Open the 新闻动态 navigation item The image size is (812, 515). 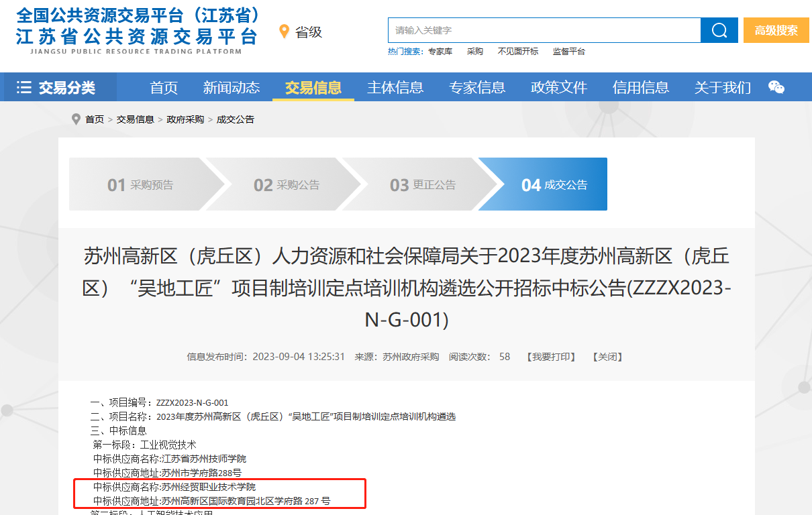[x=232, y=87]
